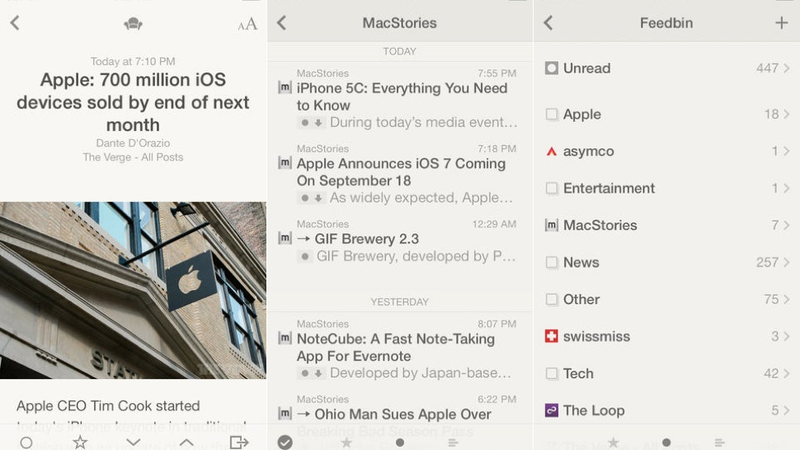Go back from the article view

[x=15, y=22]
